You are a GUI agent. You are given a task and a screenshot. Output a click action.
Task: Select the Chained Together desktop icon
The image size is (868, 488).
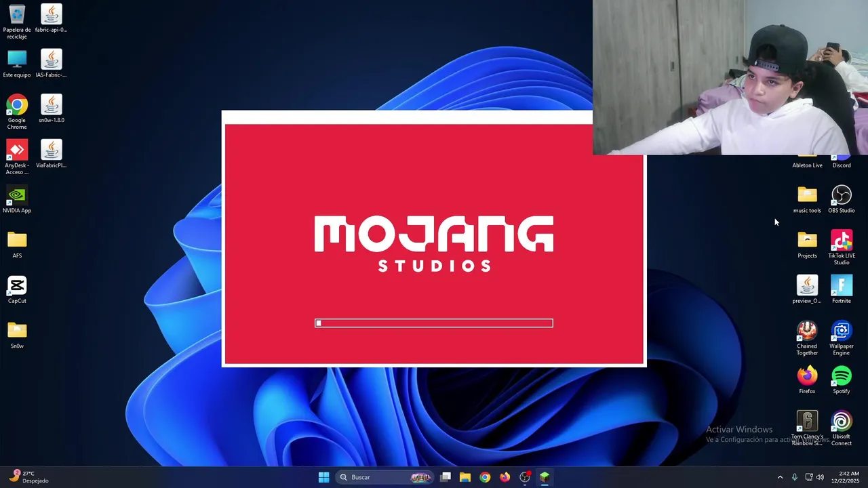807,338
